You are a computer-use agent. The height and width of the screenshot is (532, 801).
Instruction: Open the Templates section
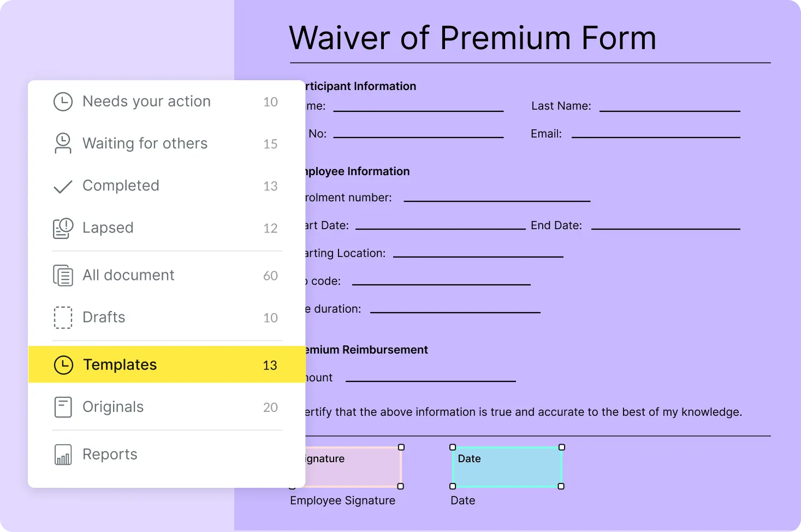[120, 364]
